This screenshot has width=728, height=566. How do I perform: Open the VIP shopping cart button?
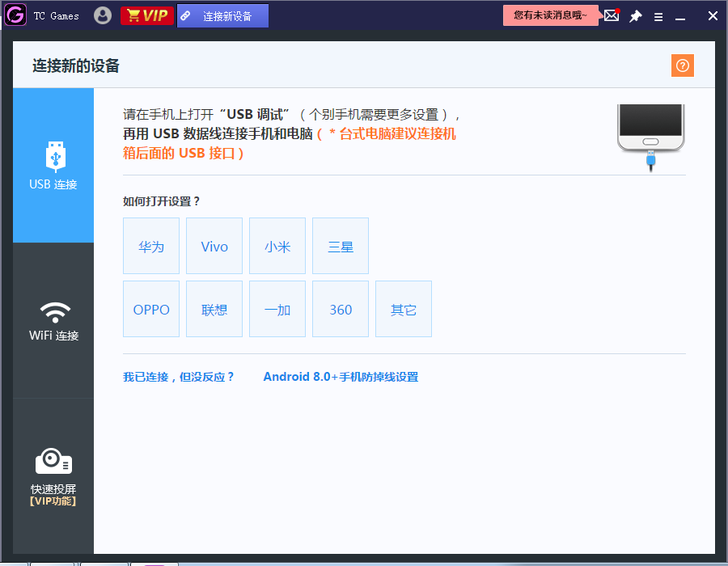(147, 15)
